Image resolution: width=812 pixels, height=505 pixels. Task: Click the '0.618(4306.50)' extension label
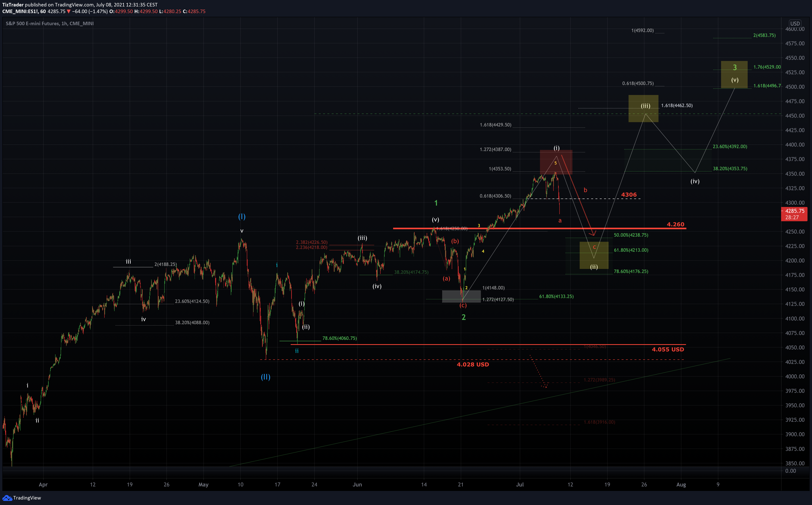coord(495,196)
